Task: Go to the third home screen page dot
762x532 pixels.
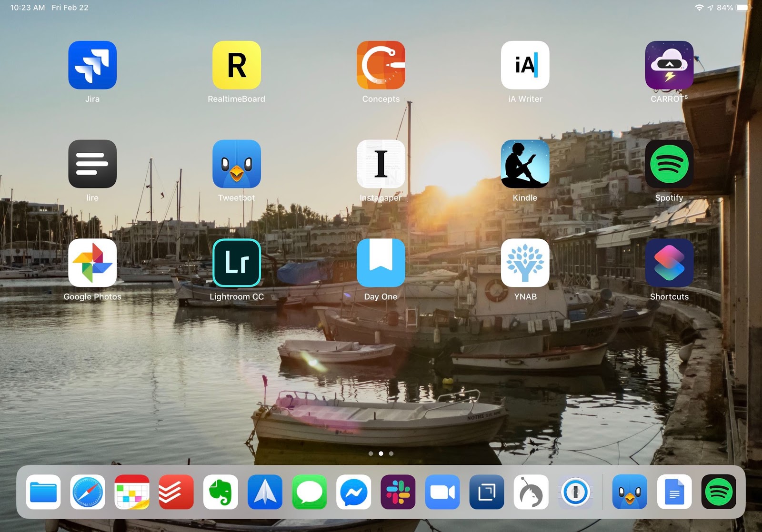Action: tap(391, 453)
